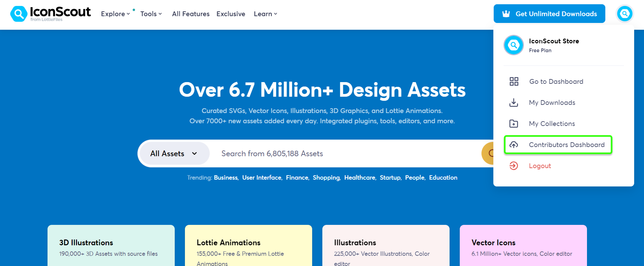Click the dashboard grid icon
The width and height of the screenshot is (644, 266).
click(514, 81)
